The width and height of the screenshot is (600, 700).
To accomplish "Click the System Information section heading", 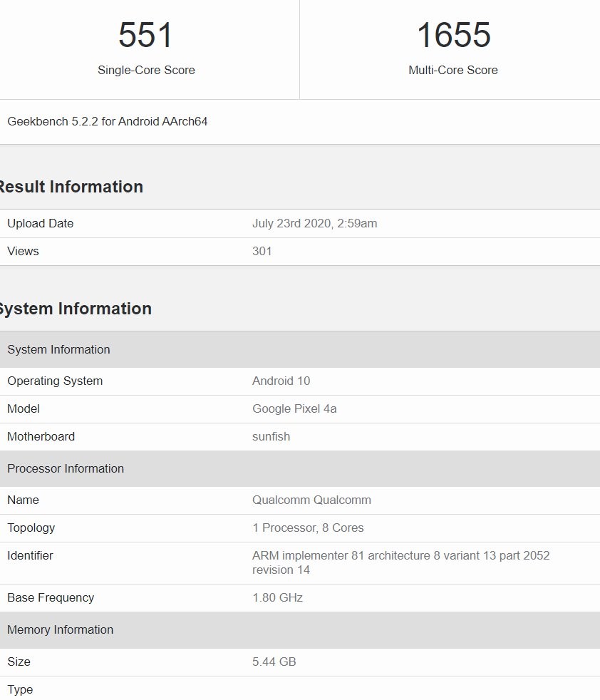I will pos(74,309).
